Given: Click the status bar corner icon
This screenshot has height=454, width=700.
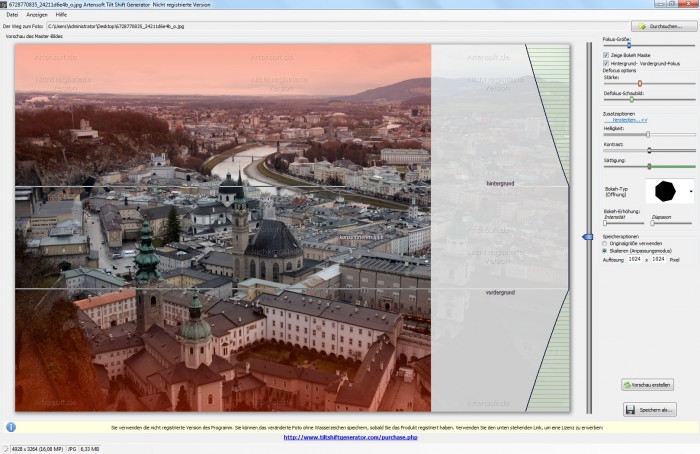Looking at the screenshot, I should tap(5, 449).
